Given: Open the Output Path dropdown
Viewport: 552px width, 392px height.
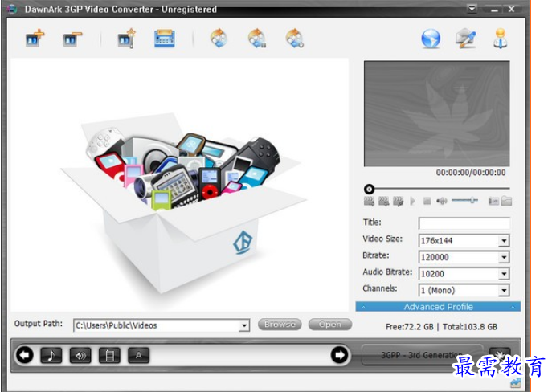Looking at the screenshot, I should point(244,325).
